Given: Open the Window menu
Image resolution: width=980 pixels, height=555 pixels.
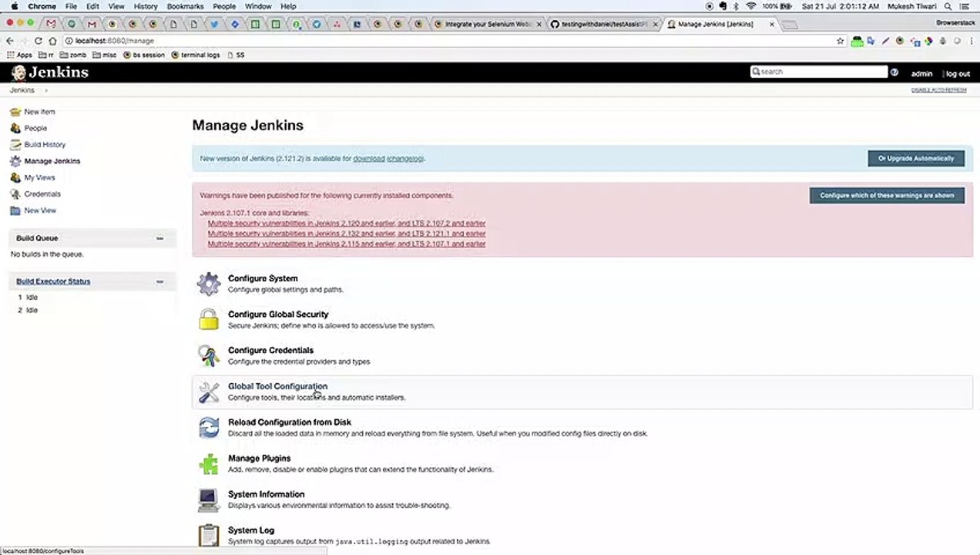Looking at the screenshot, I should click(258, 6).
